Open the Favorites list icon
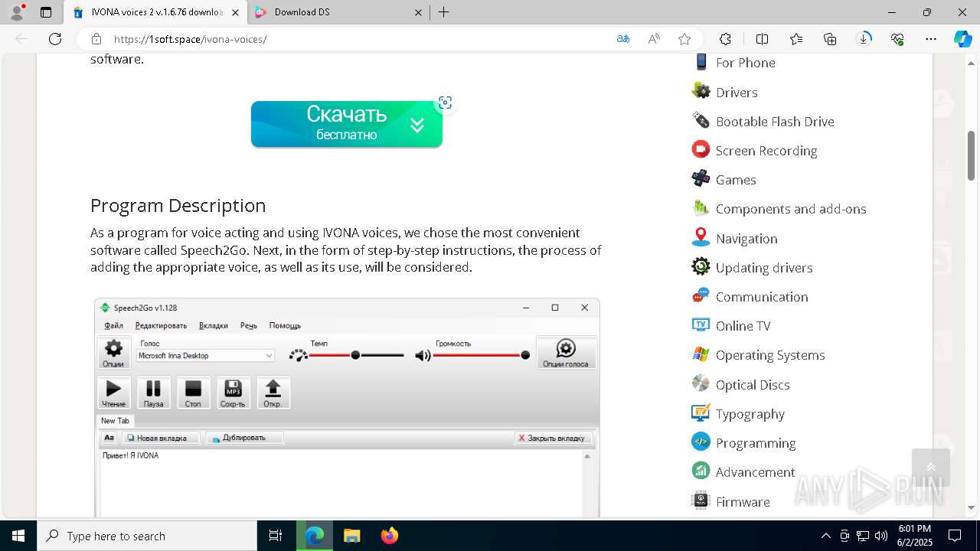This screenshot has width=980, height=551. [x=796, y=39]
